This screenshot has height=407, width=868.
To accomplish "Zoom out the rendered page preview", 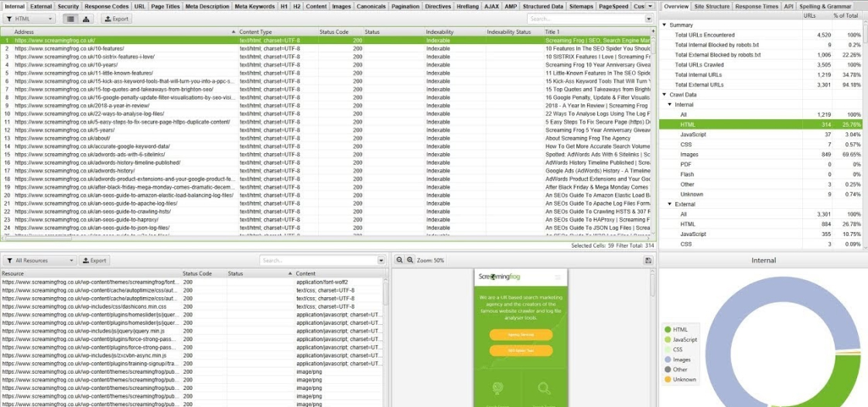I will 400,260.
